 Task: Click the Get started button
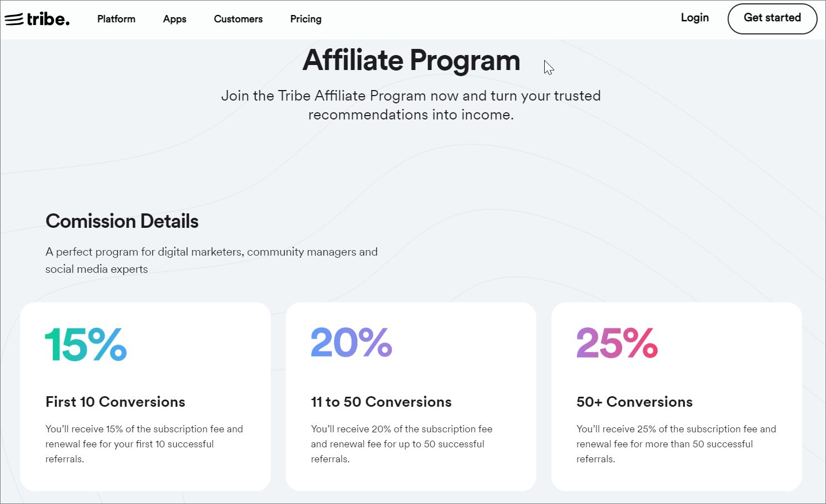[x=772, y=18]
